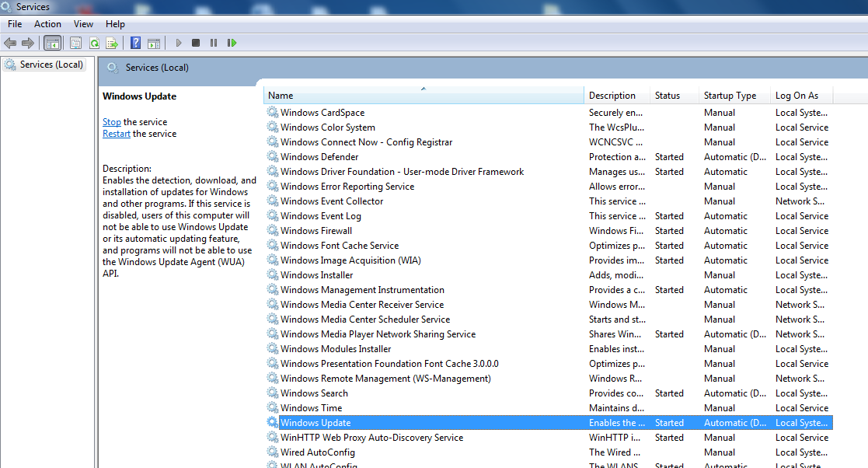Click the Show/Hide Action Pane icon
This screenshot has width=868, height=468.
(154, 43)
